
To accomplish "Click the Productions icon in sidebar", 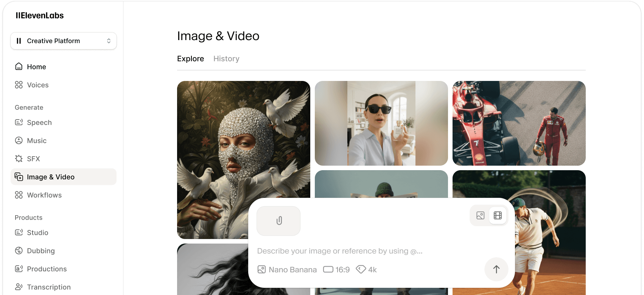I will pyautogui.click(x=19, y=269).
